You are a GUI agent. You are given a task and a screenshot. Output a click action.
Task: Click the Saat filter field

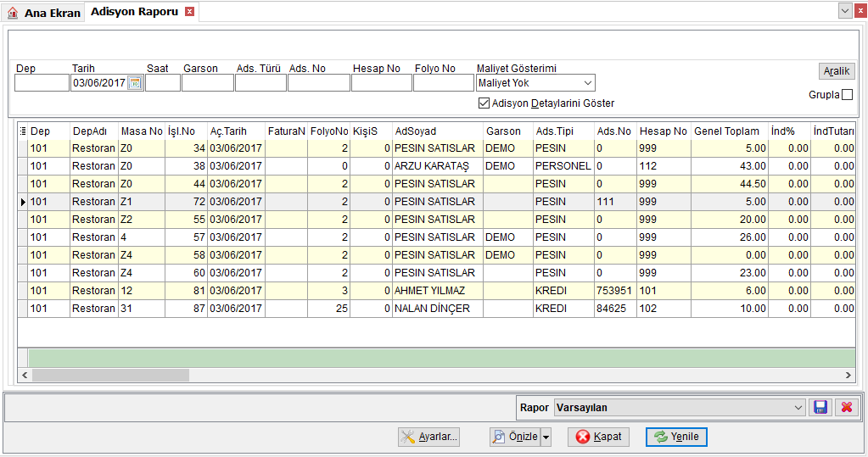tap(163, 83)
